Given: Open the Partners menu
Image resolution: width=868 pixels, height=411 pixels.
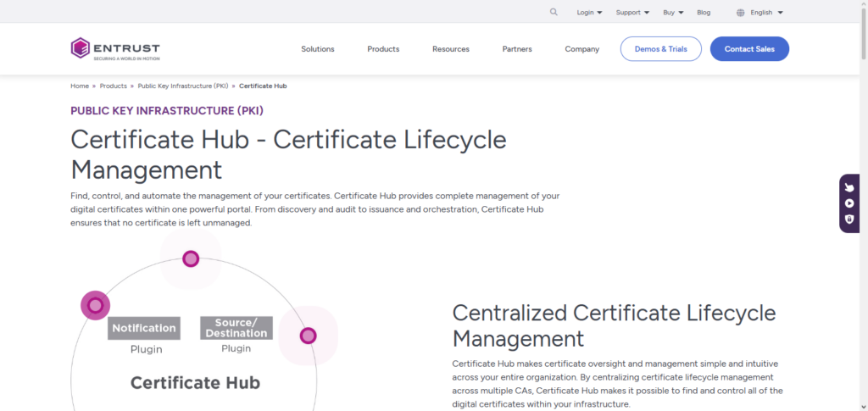Looking at the screenshot, I should (x=517, y=48).
